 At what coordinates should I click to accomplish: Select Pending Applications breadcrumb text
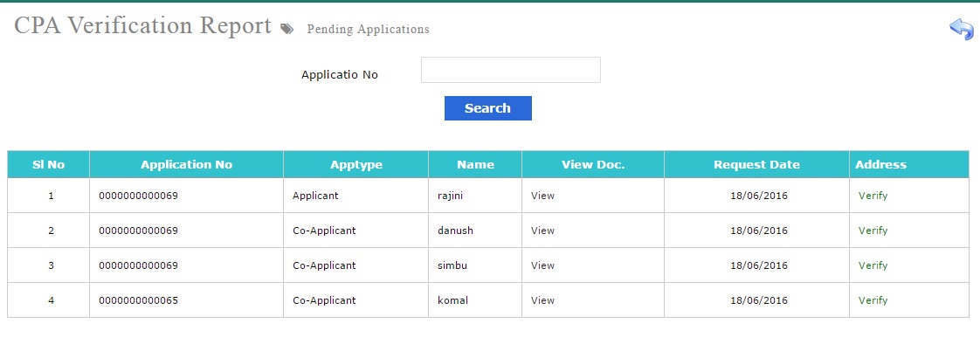pyautogui.click(x=368, y=30)
